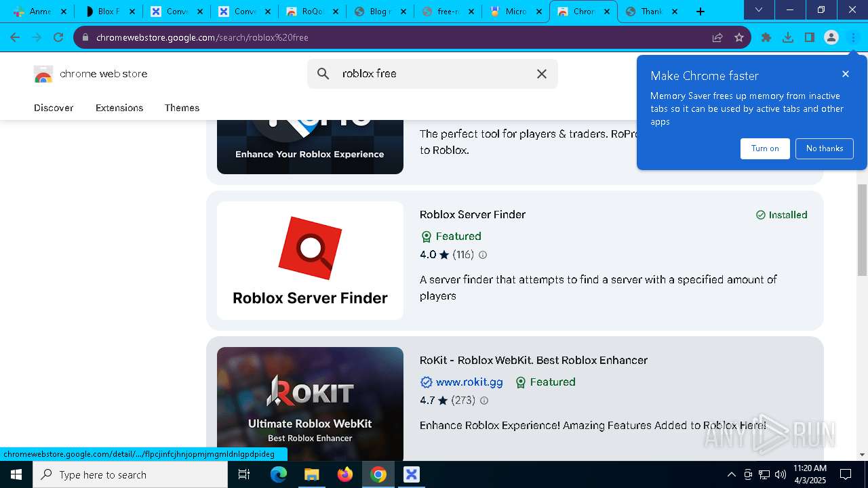Bookmark this page with the star icon
The image size is (868, 488).
pyautogui.click(x=739, y=37)
